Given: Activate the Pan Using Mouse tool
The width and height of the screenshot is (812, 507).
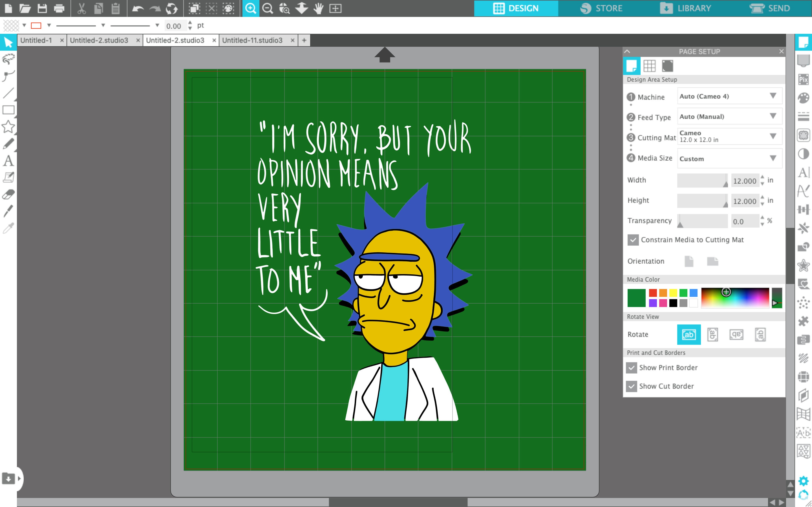Looking at the screenshot, I should (x=318, y=8).
